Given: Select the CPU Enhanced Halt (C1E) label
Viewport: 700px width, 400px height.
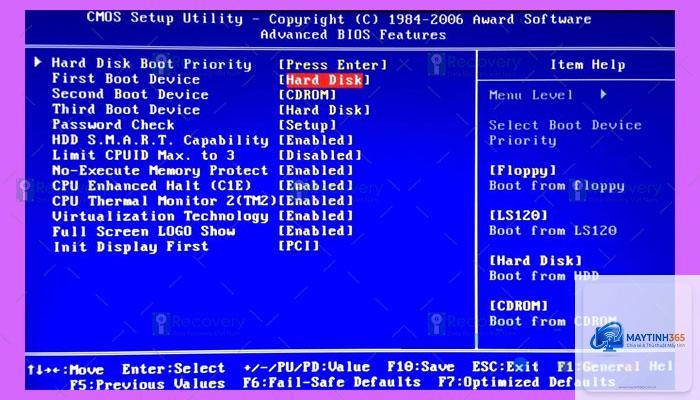Looking at the screenshot, I should 152,185.
